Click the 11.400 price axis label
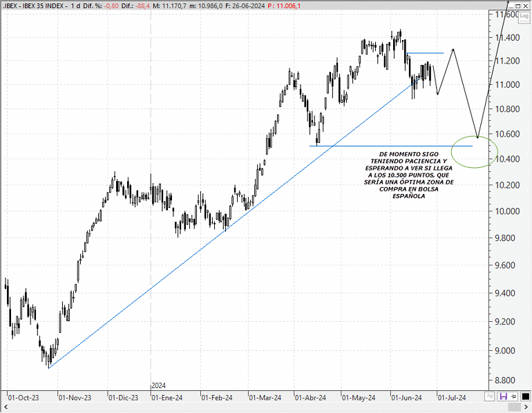Screen dimensions: 532x413 pyautogui.click(x=507, y=37)
